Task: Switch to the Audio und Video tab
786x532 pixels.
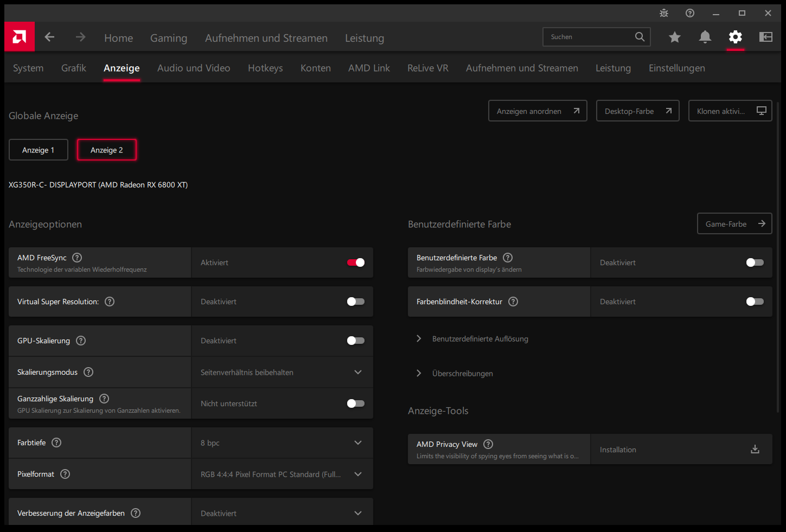Action: pyautogui.click(x=194, y=68)
